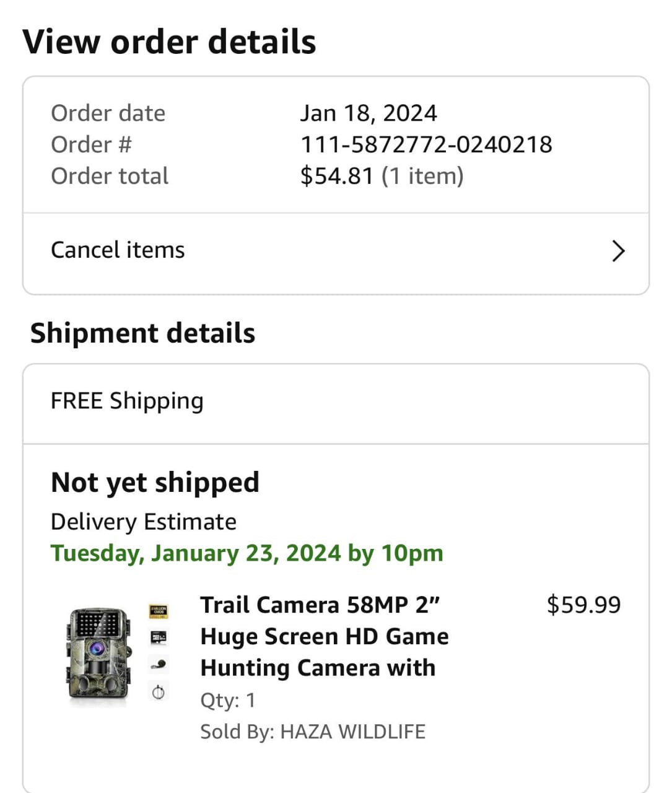The width and height of the screenshot is (672, 793).
Task: Click the Not yet shipped status heading
Action: click(x=155, y=482)
